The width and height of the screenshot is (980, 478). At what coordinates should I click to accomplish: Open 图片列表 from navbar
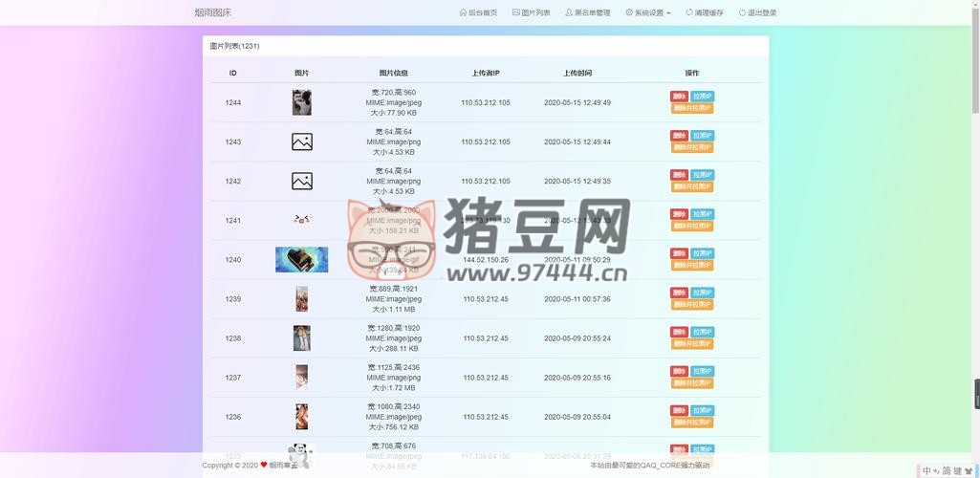(x=531, y=12)
